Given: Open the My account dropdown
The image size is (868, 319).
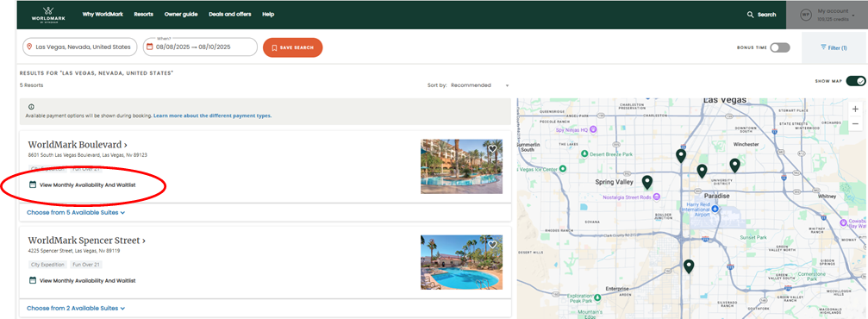Looking at the screenshot, I should coord(827,15).
